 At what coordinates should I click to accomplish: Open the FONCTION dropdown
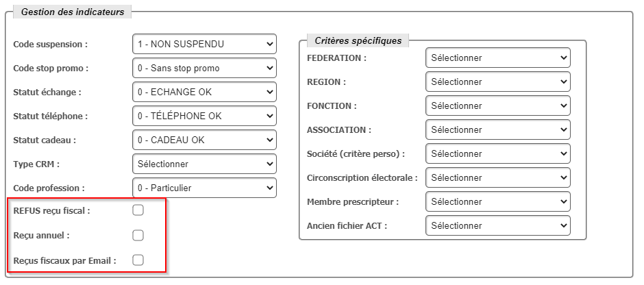tap(497, 106)
